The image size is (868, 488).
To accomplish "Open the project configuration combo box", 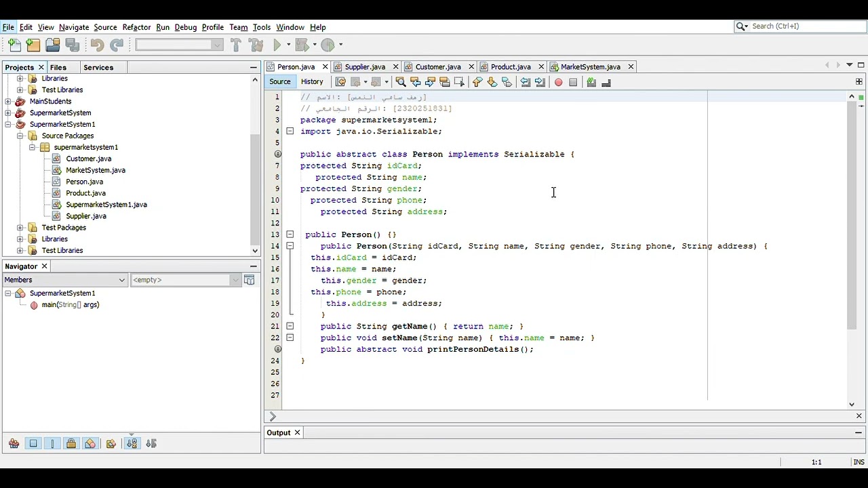I will pos(180,45).
